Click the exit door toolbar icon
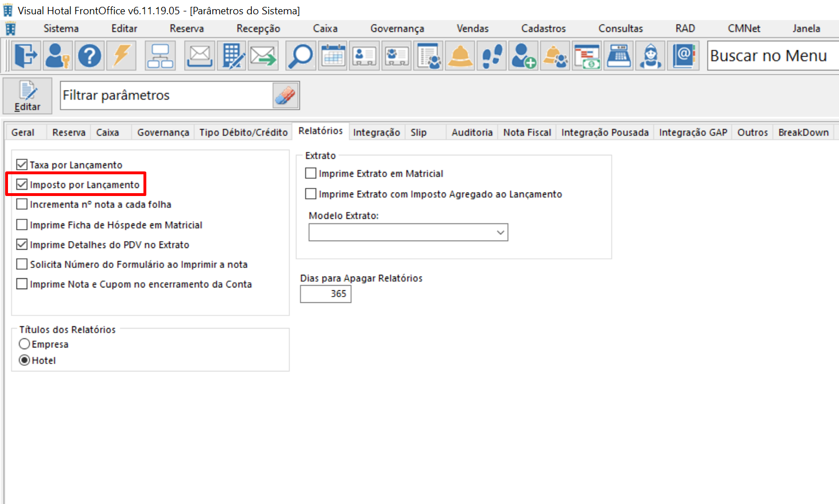Screen dimensions: 839x504 26,56
